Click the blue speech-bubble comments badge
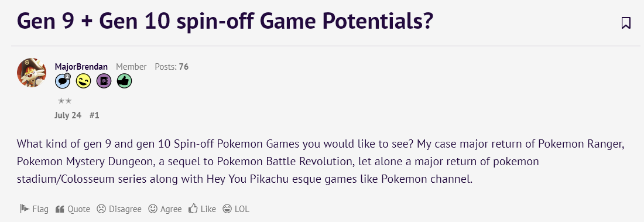 click(63, 81)
